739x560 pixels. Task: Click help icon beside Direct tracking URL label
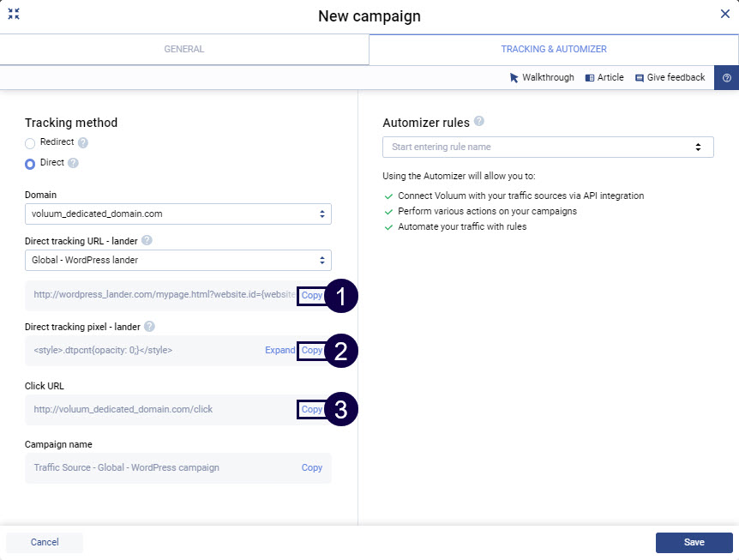click(147, 241)
